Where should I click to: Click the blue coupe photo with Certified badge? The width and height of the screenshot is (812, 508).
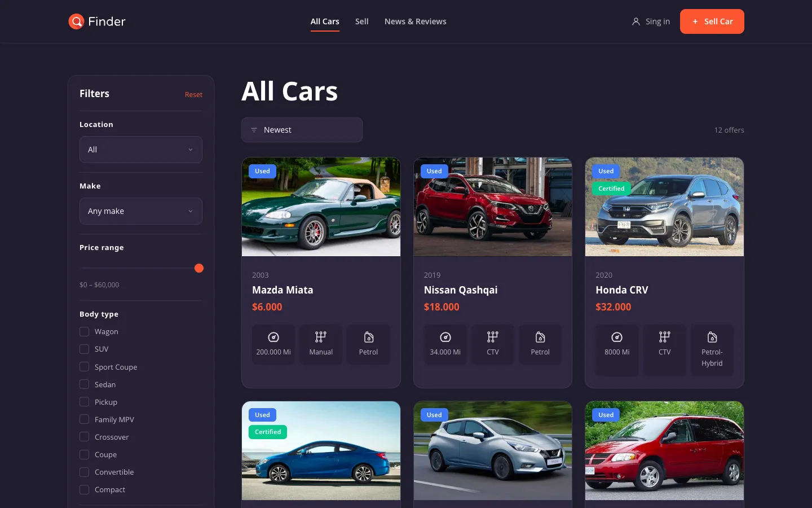point(321,450)
